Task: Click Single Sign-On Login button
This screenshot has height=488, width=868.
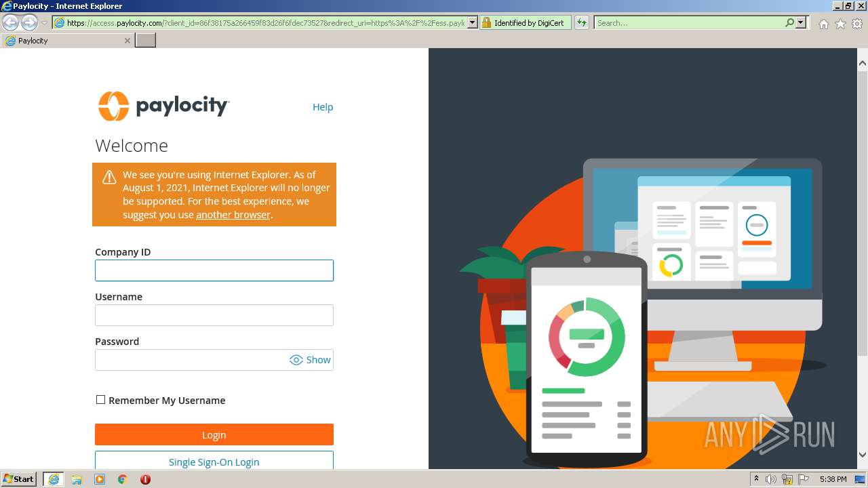Action: [x=214, y=461]
